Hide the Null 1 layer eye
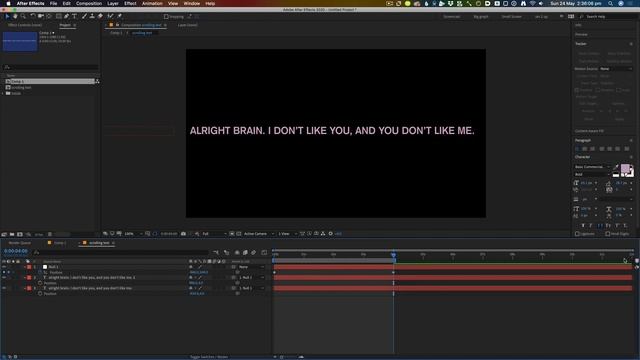The image size is (640, 360). (4, 267)
